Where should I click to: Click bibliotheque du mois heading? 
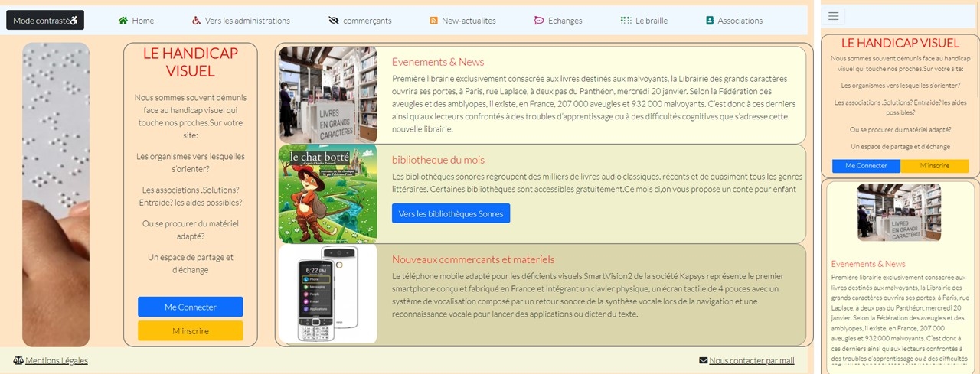[438, 160]
